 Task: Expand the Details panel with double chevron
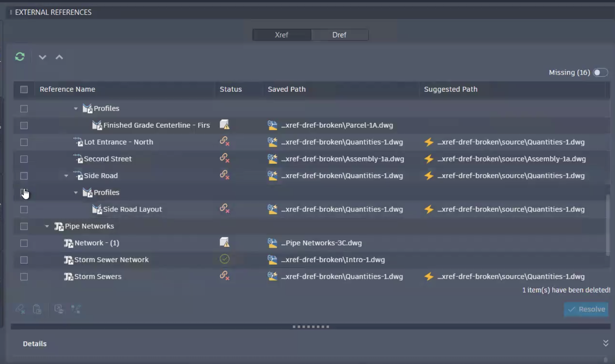(605, 343)
